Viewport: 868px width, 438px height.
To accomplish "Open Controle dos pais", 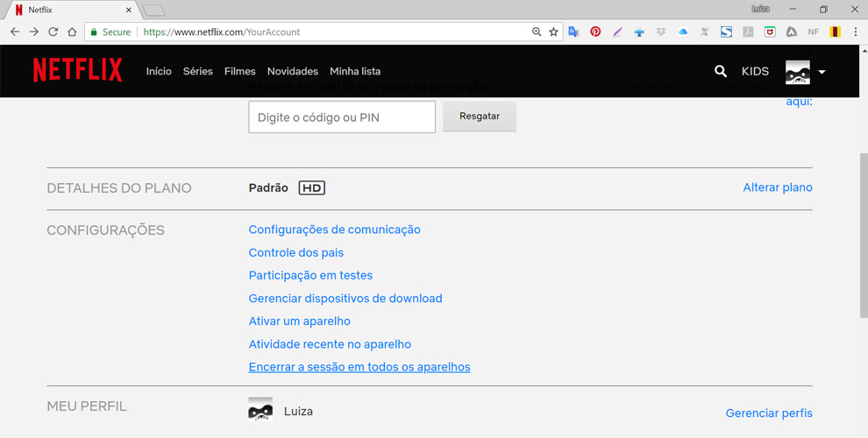I will pos(296,253).
